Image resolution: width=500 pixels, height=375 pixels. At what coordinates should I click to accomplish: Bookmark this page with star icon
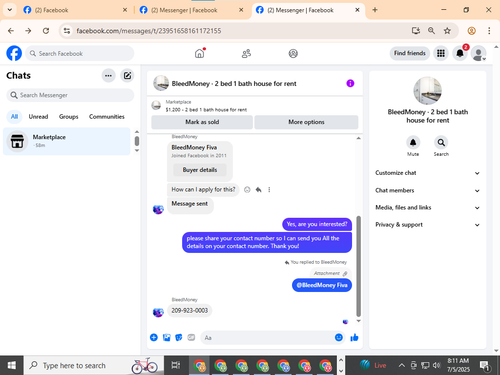click(447, 31)
